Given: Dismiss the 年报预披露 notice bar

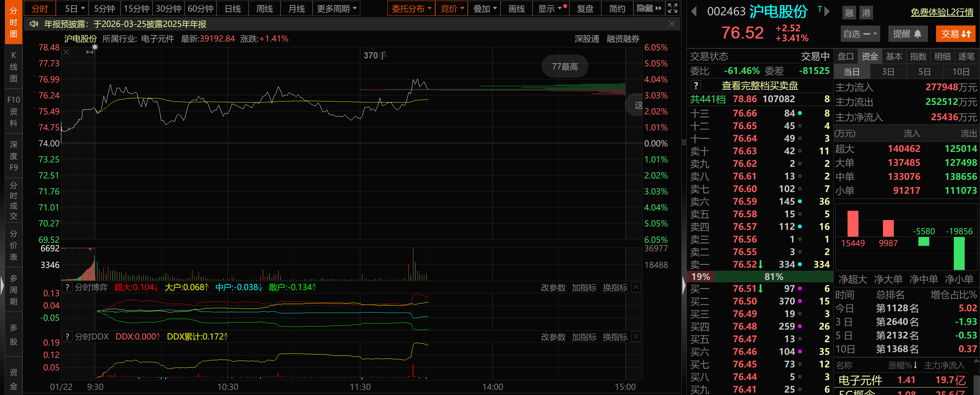Looking at the screenshot, I should tap(671, 24).
